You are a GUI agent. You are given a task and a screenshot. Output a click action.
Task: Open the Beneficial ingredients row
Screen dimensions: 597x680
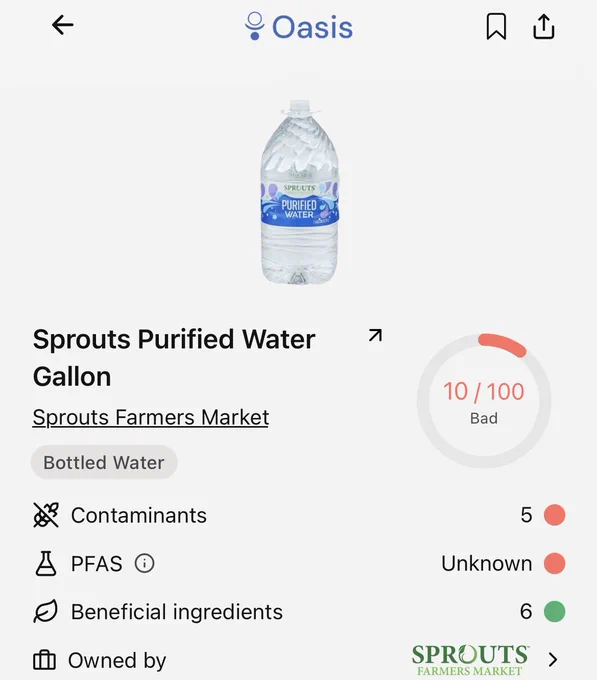(299, 611)
